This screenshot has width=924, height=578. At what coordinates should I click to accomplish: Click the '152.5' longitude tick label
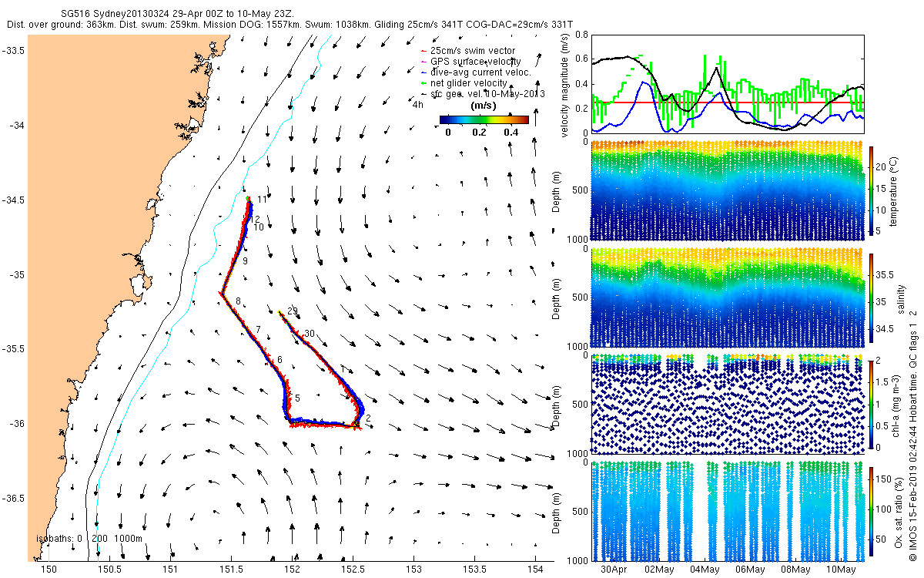pyautogui.click(x=353, y=570)
